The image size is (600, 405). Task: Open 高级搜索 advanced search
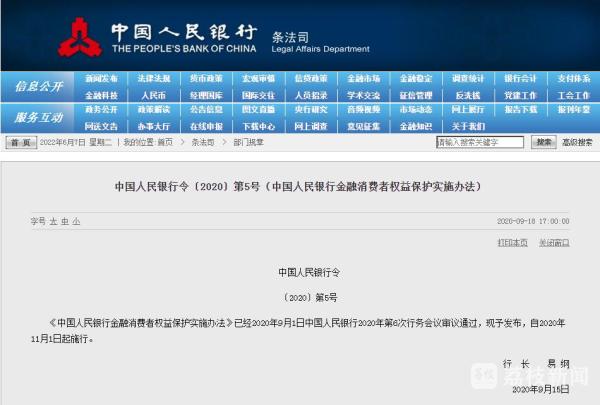click(x=577, y=143)
